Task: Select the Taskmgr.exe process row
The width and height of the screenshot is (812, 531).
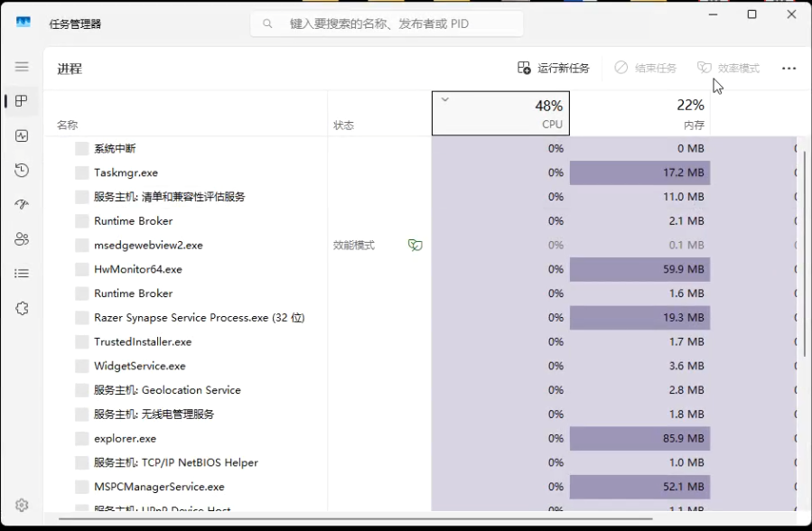Action: (x=421, y=172)
